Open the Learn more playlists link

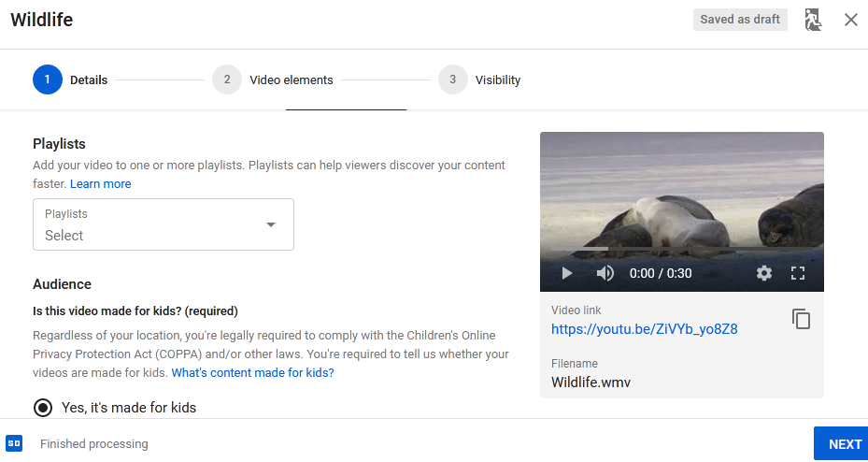[x=100, y=184]
